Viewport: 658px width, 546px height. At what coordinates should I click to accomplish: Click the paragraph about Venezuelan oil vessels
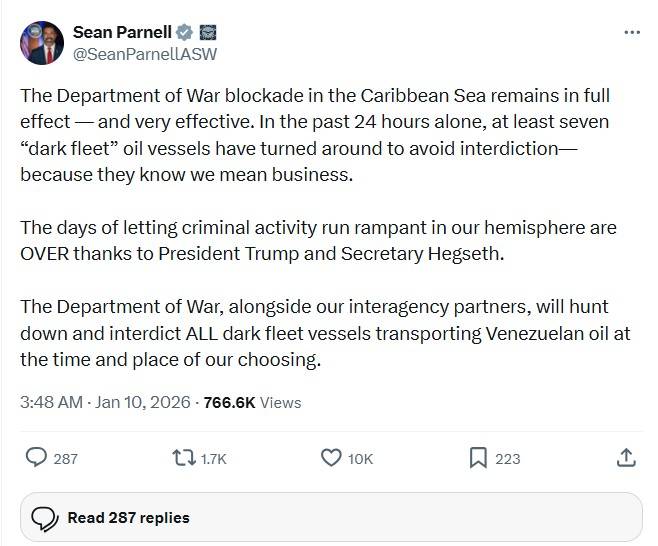pyautogui.click(x=325, y=333)
